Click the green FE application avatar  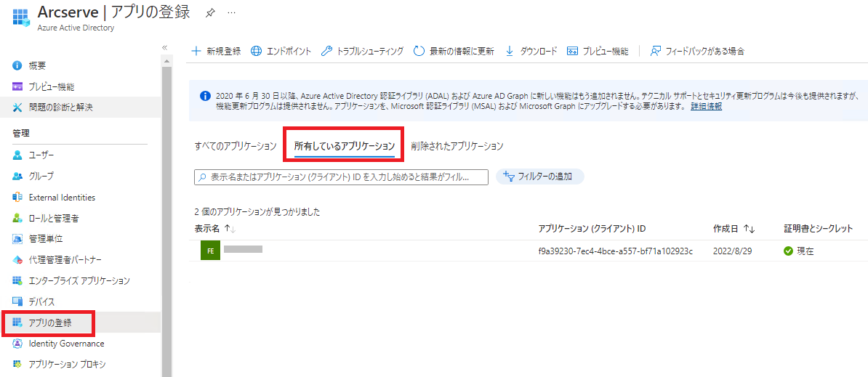pyautogui.click(x=210, y=251)
